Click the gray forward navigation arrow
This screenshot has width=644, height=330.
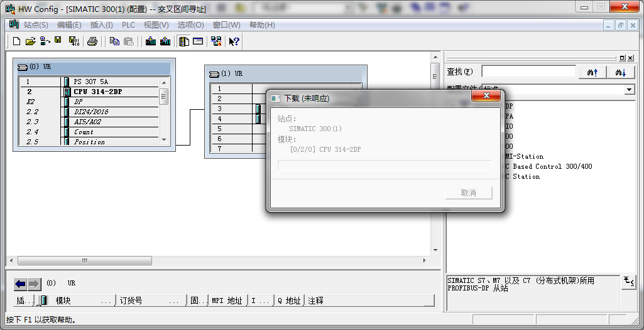[34, 284]
